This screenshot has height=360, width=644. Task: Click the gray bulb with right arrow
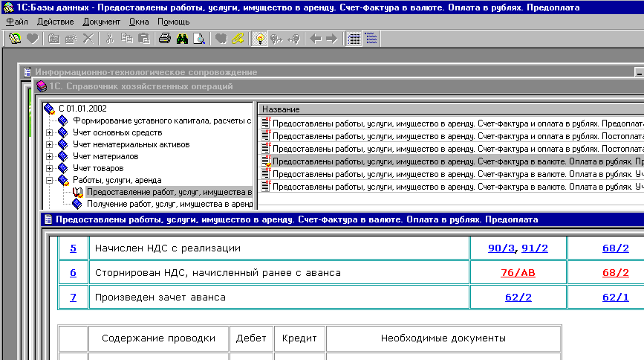point(276,39)
